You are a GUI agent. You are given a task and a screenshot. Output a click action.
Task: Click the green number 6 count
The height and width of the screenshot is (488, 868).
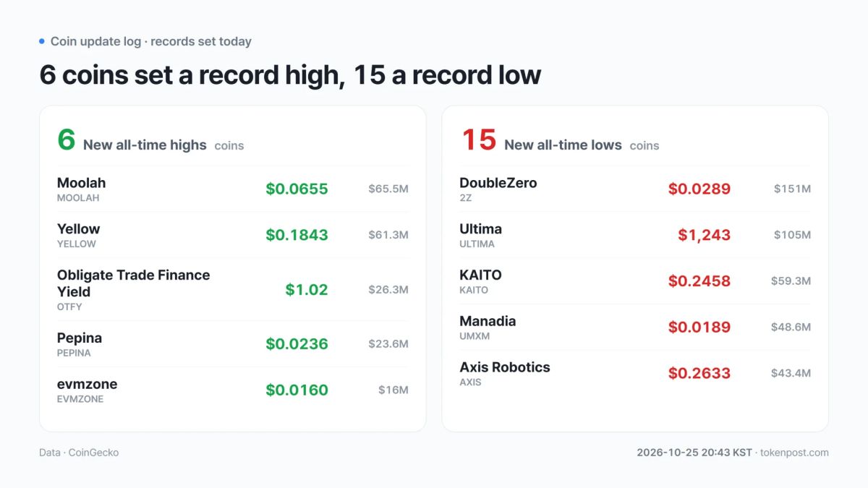pos(67,140)
